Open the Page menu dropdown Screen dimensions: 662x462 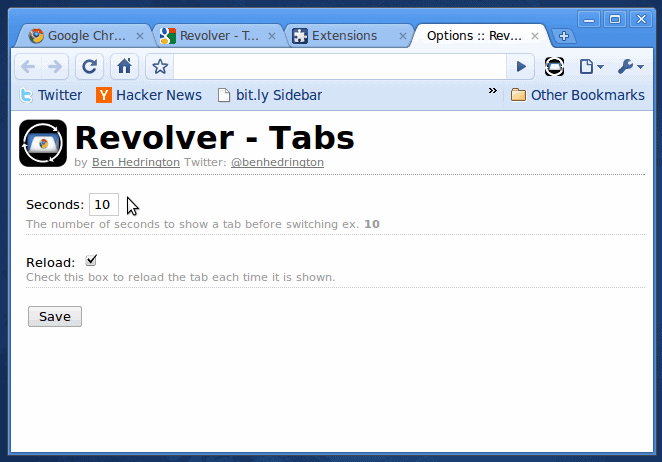coord(591,66)
